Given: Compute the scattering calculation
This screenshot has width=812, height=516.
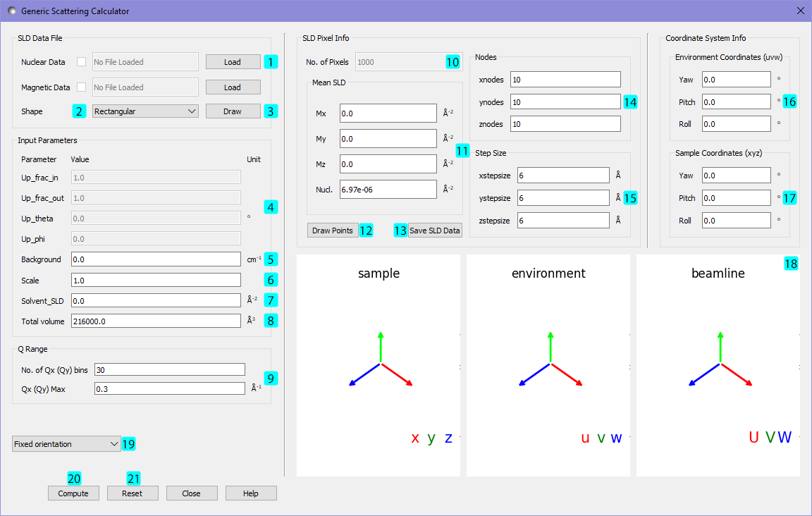Looking at the screenshot, I should pyautogui.click(x=73, y=493).
